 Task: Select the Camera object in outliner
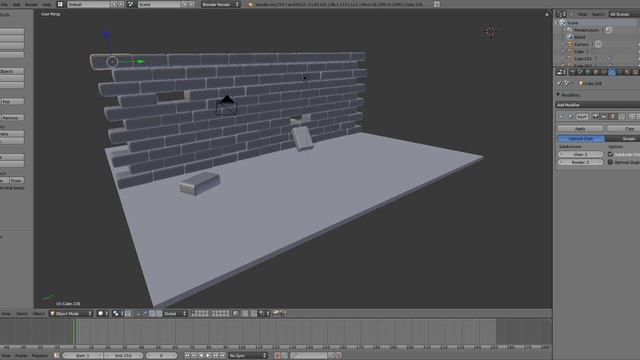coord(582,44)
